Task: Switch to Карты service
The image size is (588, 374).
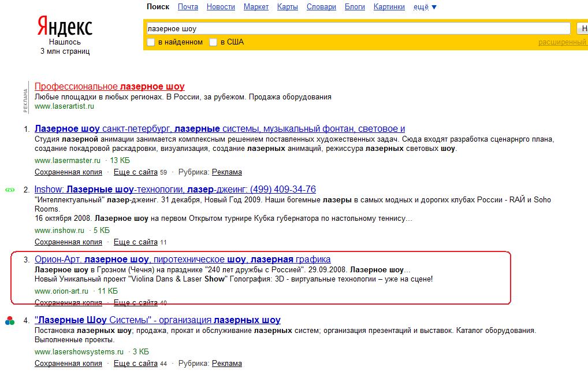Action: click(288, 7)
